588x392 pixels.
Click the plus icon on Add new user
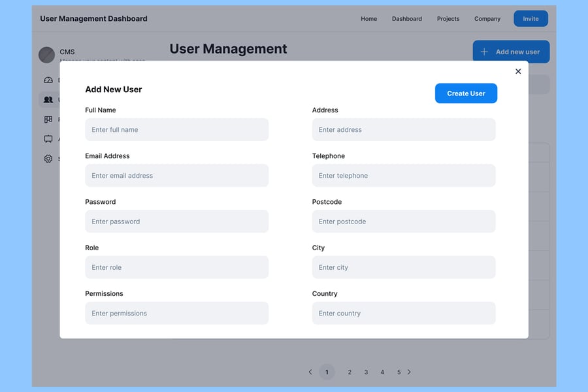click(x=484, y=52)
